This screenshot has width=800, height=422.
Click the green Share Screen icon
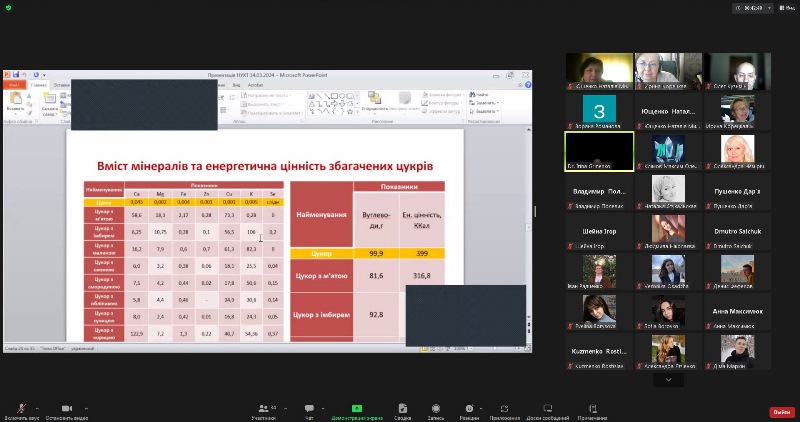(357, 408)
